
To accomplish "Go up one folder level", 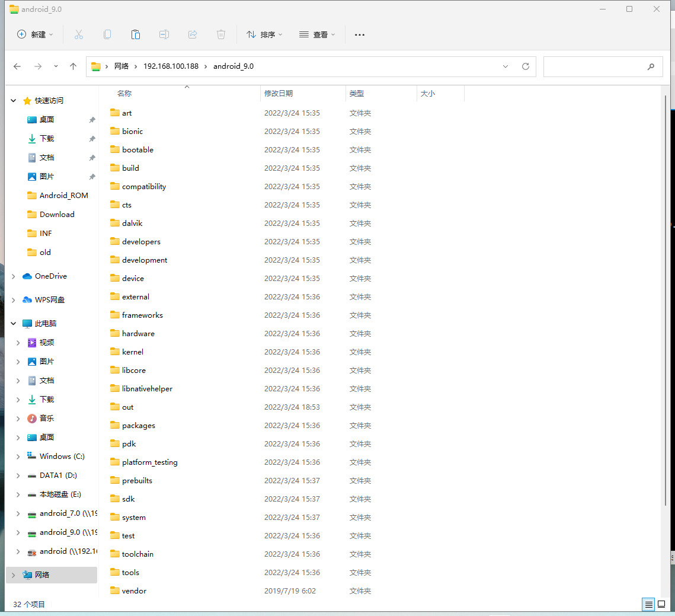I will 73,66.
